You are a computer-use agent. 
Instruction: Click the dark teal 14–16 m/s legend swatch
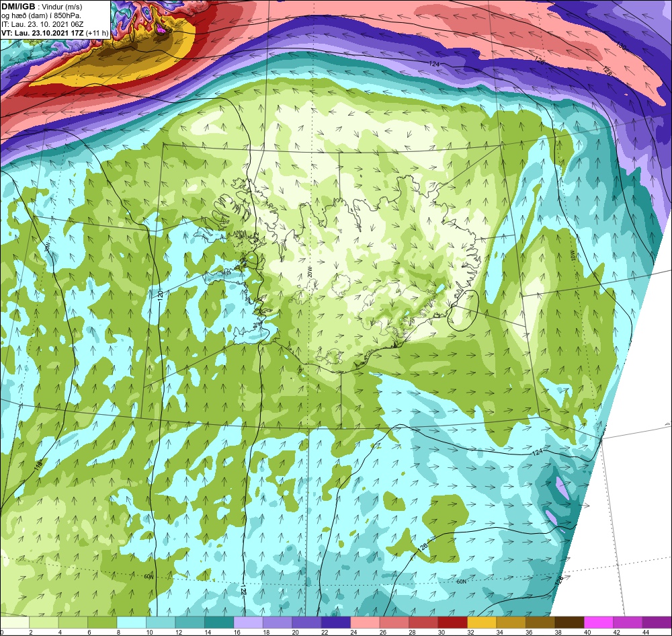218,623
